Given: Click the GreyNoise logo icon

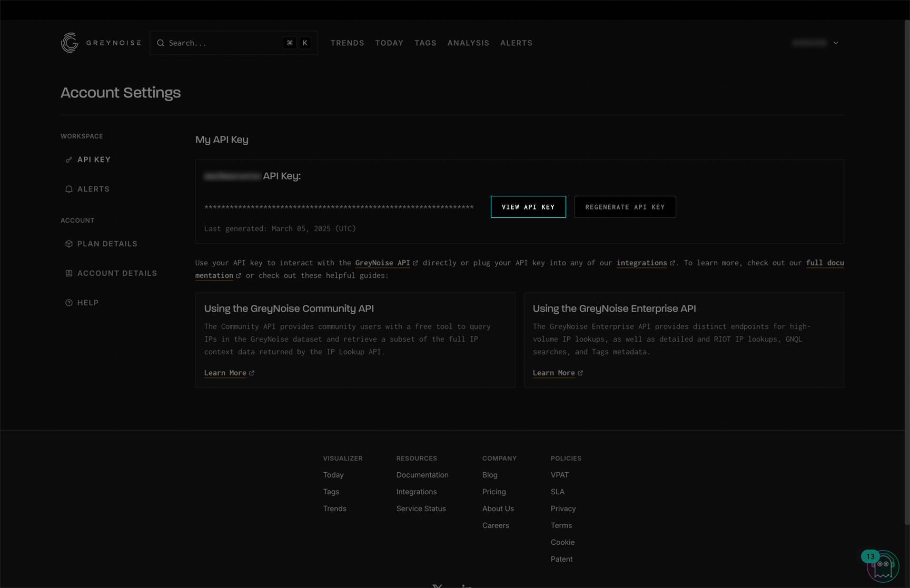Looking at the screenshot, I should (x=69, y=43).
